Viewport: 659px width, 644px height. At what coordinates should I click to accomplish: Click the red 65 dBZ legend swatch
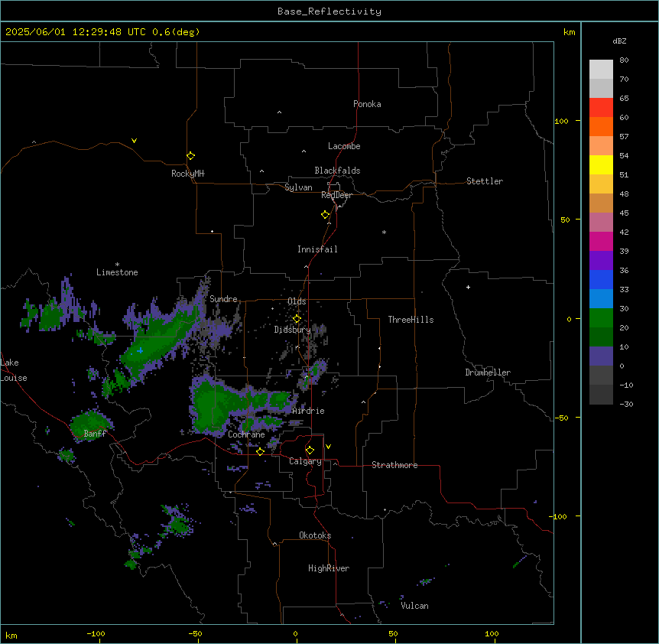point(601,107)
